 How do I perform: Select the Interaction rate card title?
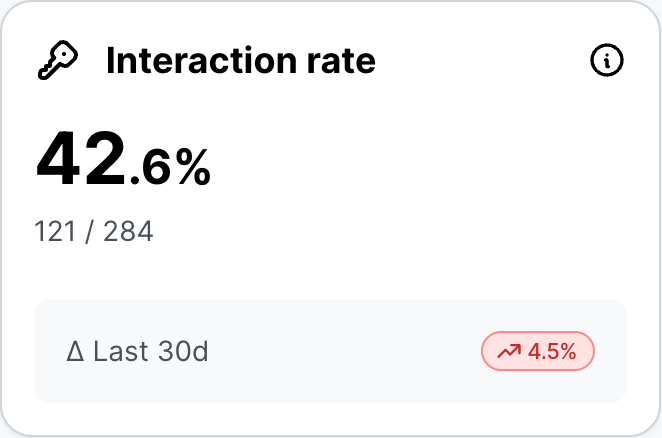240,62
